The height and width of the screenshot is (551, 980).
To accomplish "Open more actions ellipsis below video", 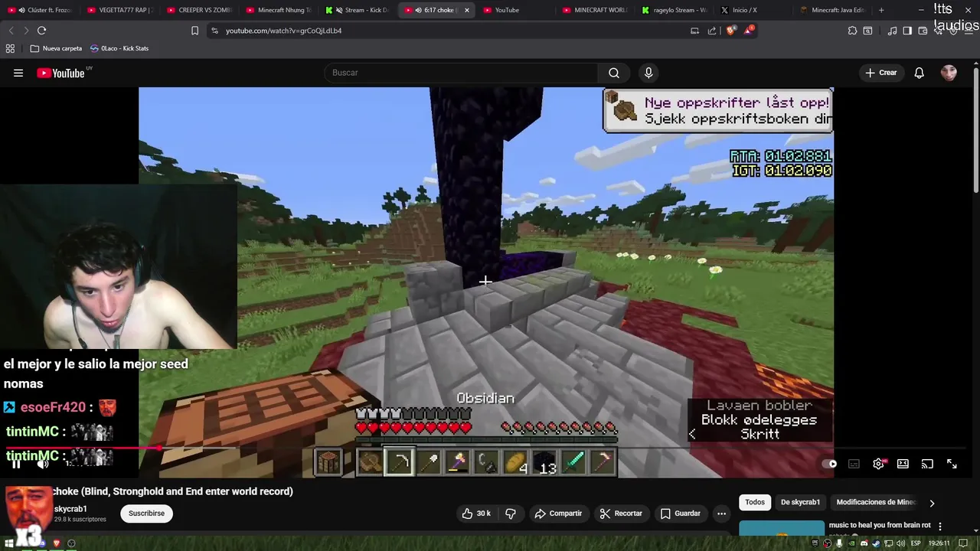I will click(721, 514).
